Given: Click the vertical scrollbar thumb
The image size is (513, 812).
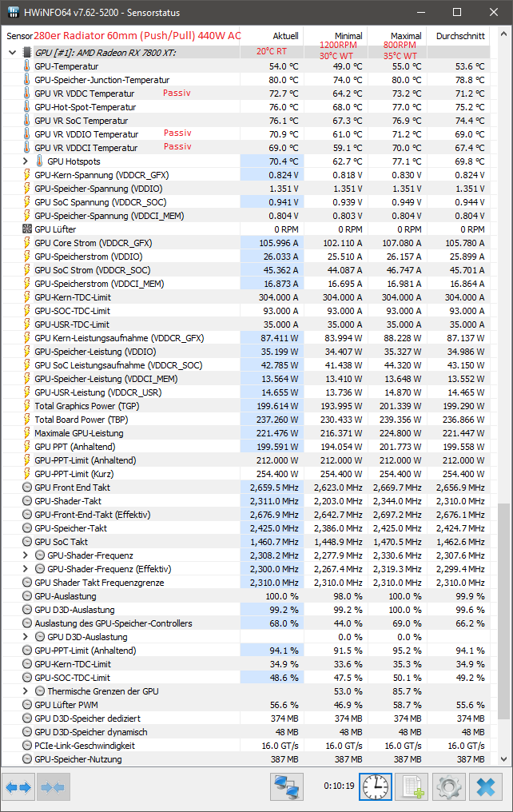Looking at the screenshot, I should tap(503, 611).
